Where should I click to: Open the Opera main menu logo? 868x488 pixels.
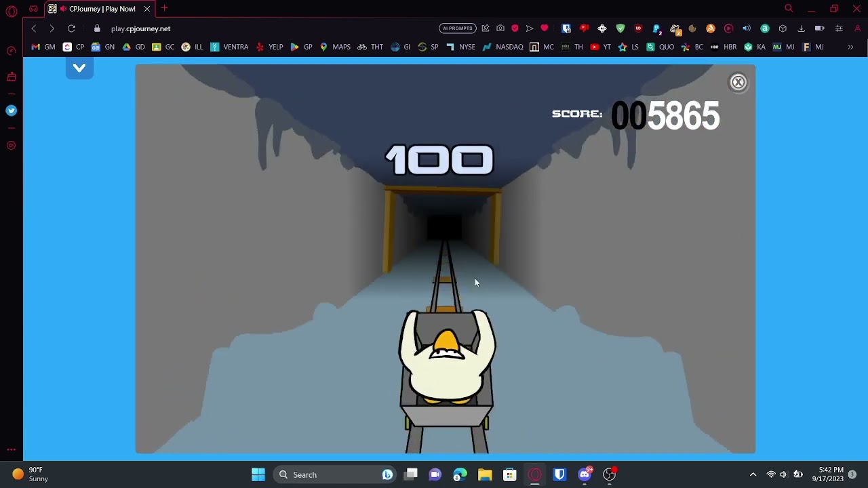point(12,10)
